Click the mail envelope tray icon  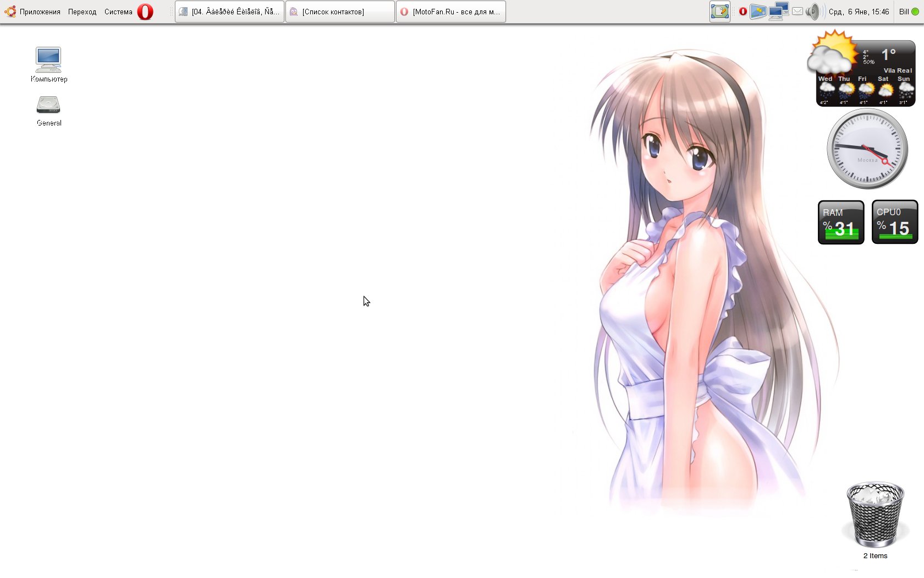798,11
